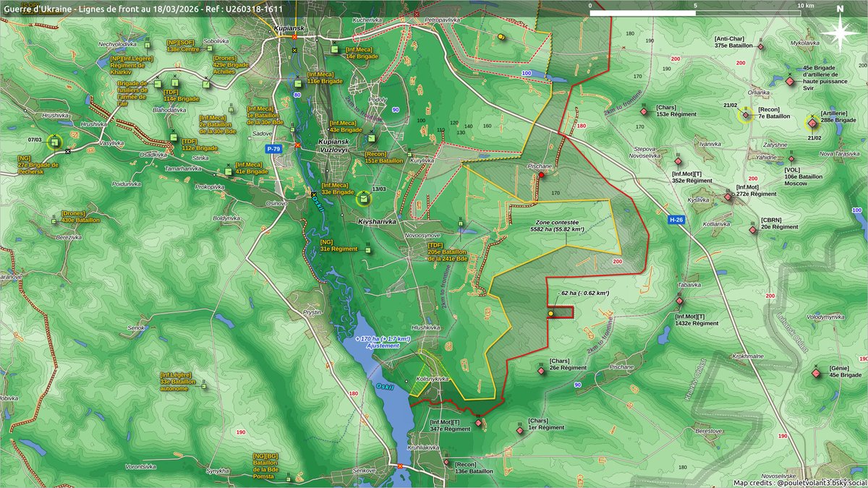This screenshot has width=868, height=488.
Task: Select the '- 62 ha (- 0.62 km²)' label
Action: coord(585,294)
